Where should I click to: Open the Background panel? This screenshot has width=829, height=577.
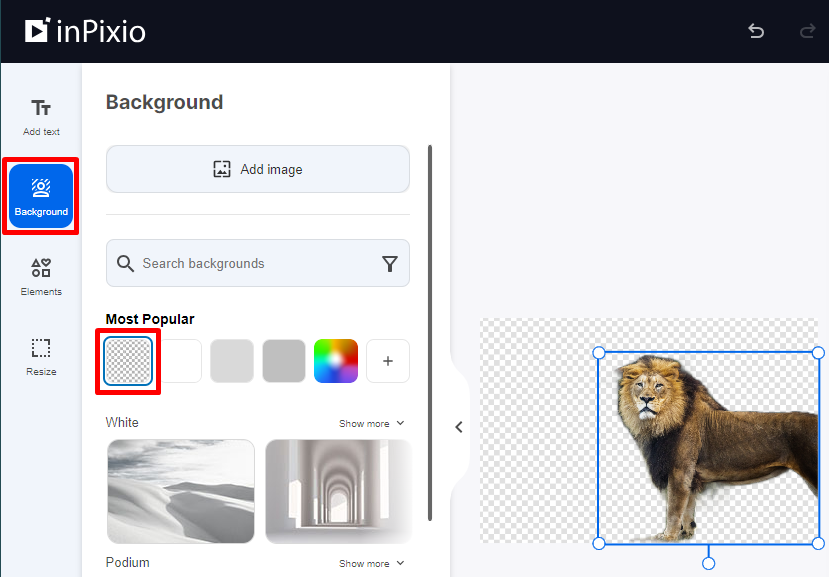40,195
